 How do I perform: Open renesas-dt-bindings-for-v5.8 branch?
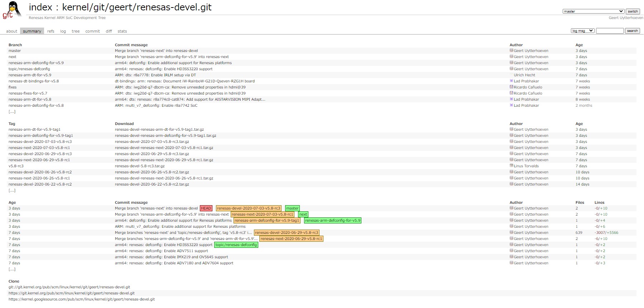pos(34,81)
